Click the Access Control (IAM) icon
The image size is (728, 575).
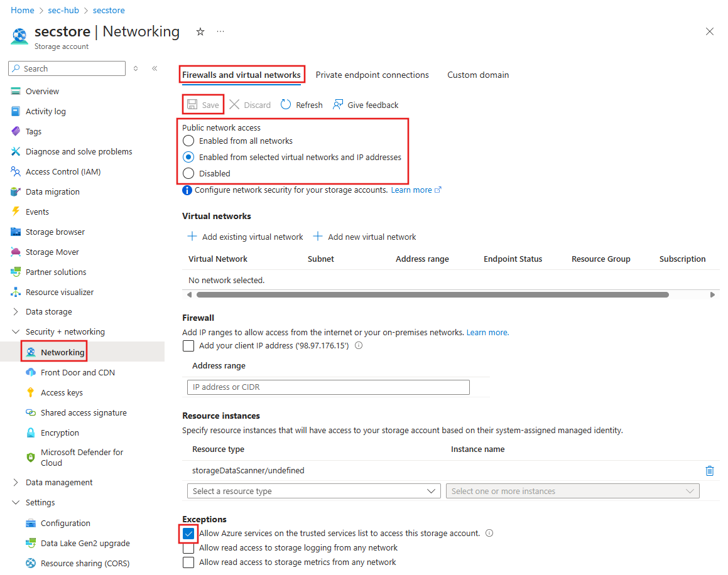(x=16, y=172)
